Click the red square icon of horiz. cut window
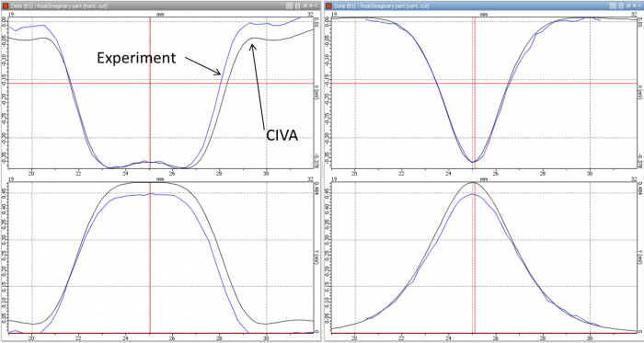Viewport: 644px width, 343px height. point(6,6)
